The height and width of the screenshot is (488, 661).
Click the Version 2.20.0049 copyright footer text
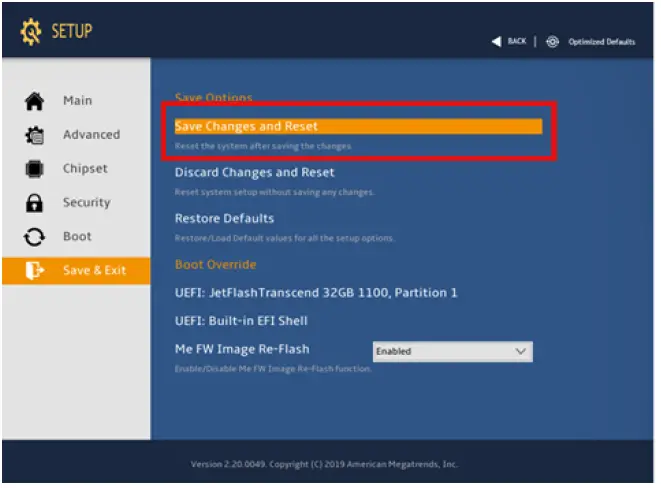(x=324, y=464)
